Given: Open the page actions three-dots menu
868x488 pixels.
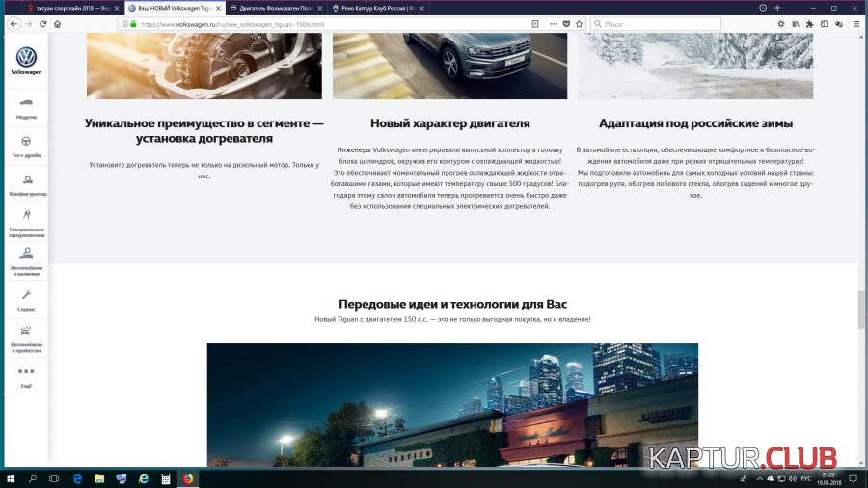Looking at the screenshot, I should [554, 24].
